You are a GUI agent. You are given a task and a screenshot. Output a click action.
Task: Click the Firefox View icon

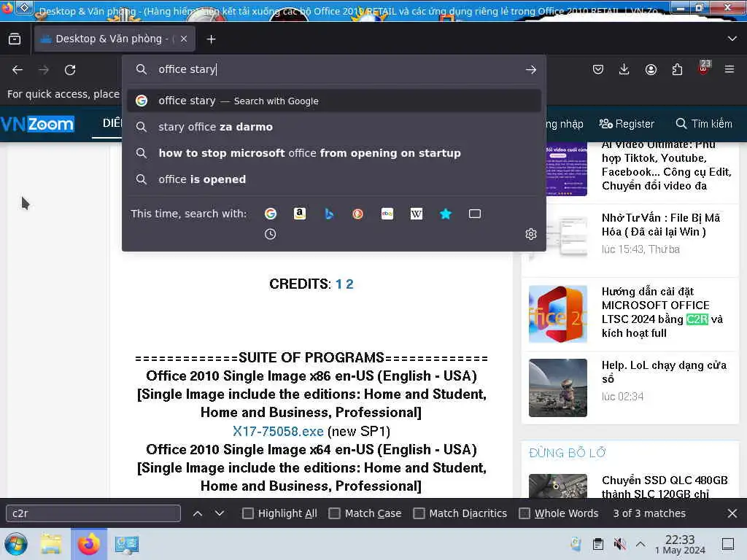click(x=15, y=39)
